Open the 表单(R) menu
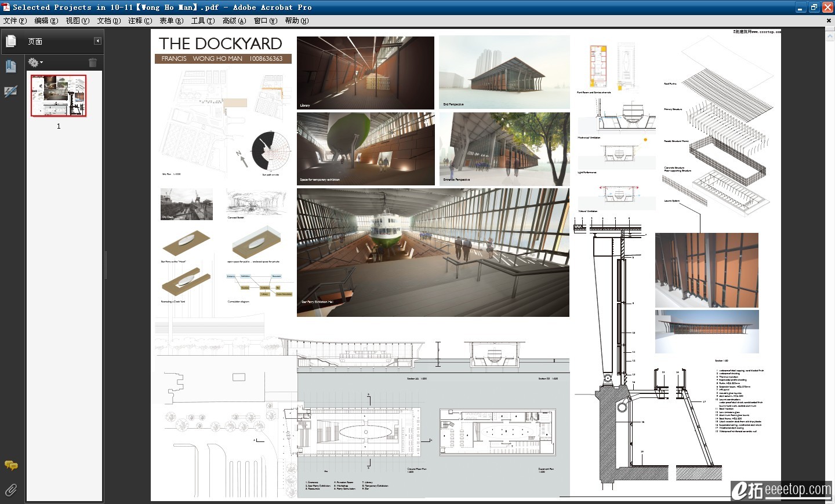 point(172,20)
